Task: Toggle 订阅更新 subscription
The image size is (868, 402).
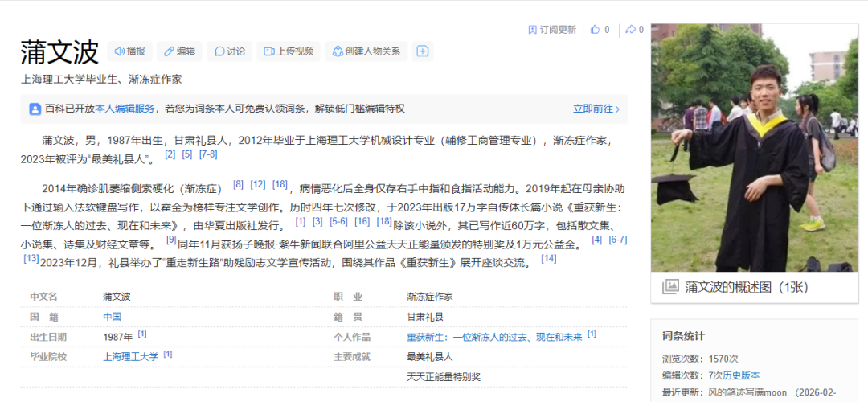Action: coord(552,30)
